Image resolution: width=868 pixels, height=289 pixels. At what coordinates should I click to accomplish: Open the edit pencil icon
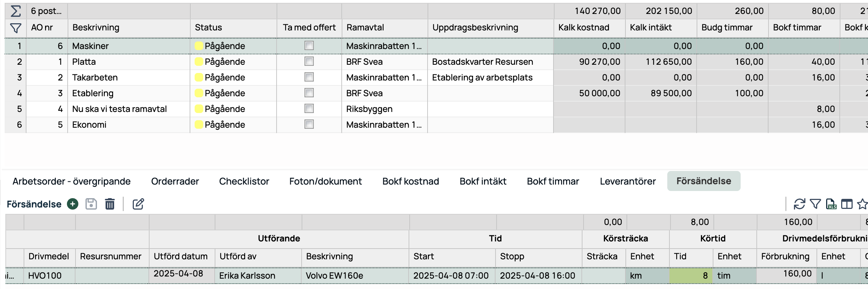pyautogui.click(x=138, y=204)
